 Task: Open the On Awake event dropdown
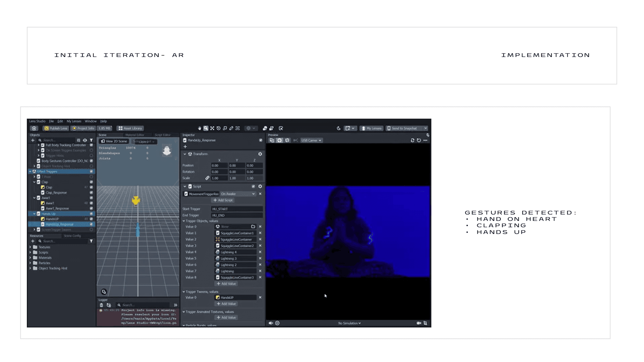tap(238, 194)
